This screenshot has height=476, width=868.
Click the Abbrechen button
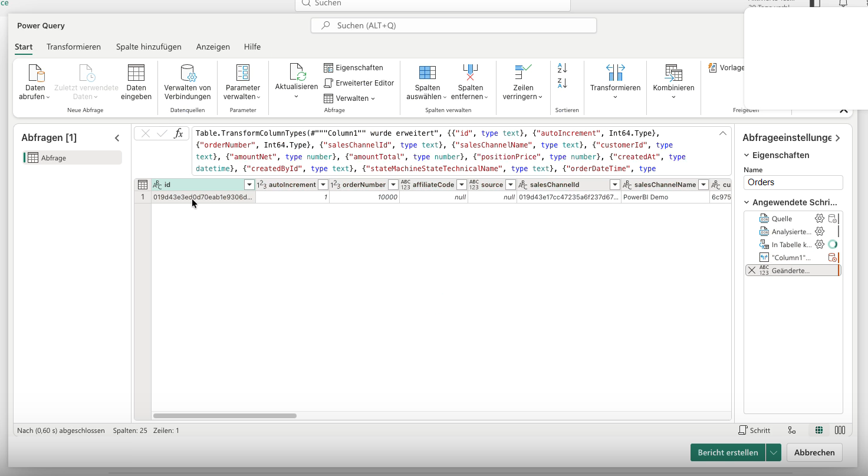[814, 452]
